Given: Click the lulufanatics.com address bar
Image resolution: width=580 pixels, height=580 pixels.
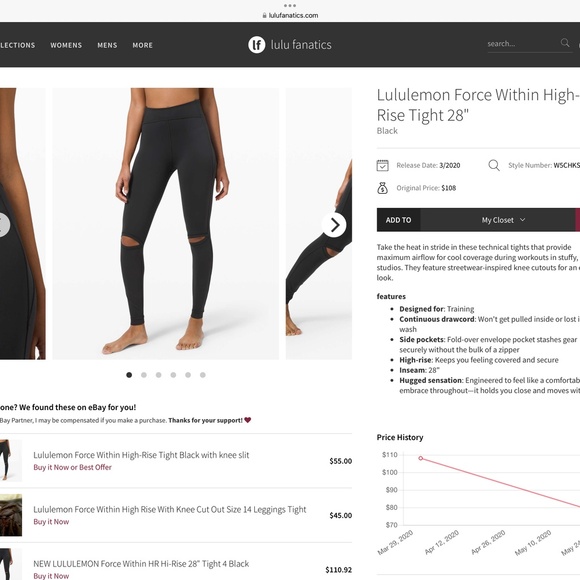Looking at the screenshot, I should pos(290,16).
